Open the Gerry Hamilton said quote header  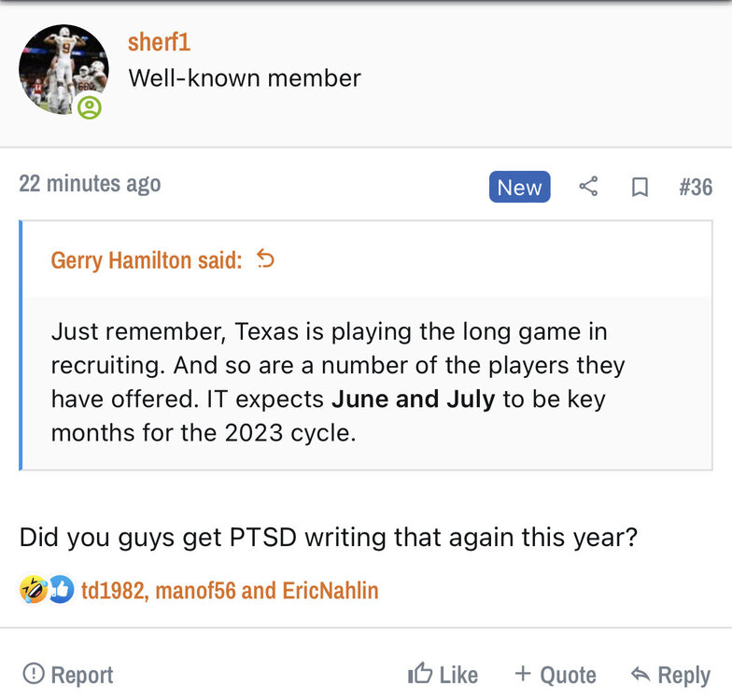[146, 259]
